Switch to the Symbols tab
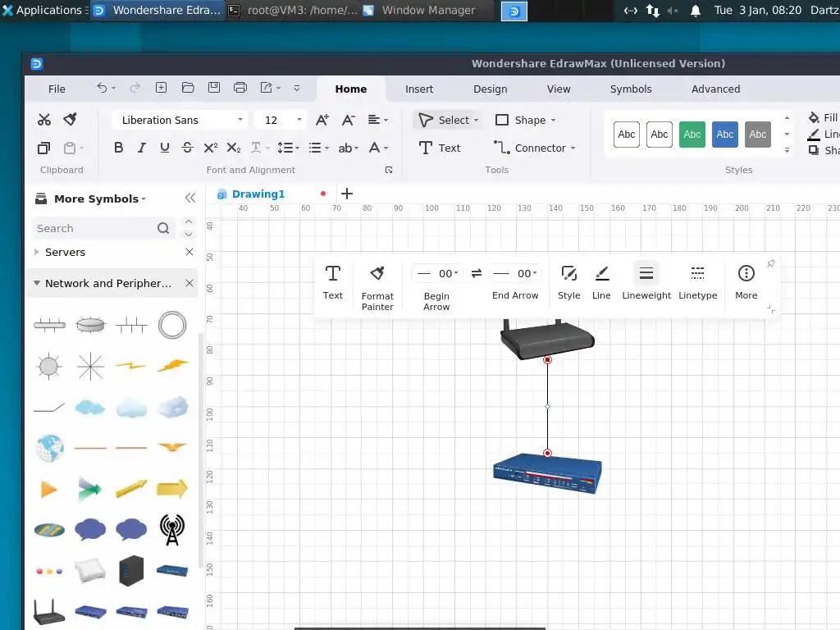This screenshot has width=840, height=630. click(x=631, y=89)
